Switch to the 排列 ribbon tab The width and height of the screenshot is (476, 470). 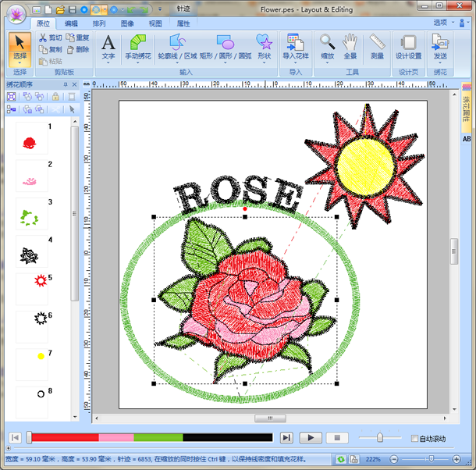point(99,23)
